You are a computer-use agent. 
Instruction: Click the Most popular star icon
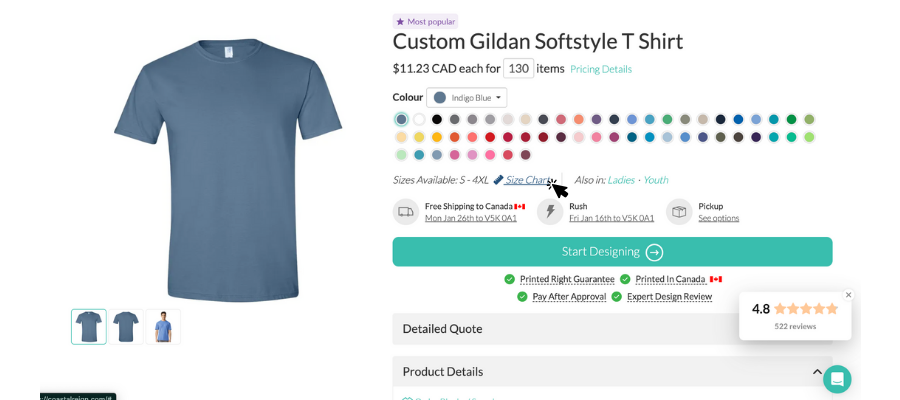tap(401, 21)
